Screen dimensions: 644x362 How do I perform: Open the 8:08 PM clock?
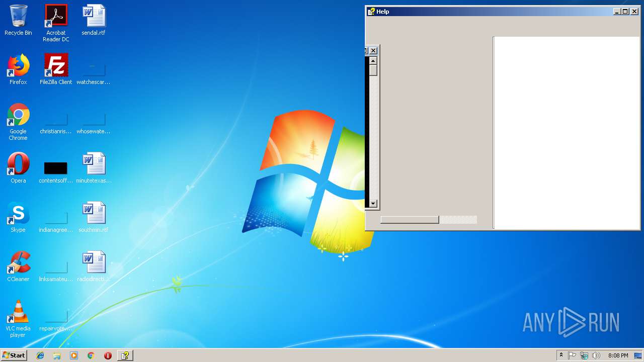pyautogui.click(x=618, y=355)
